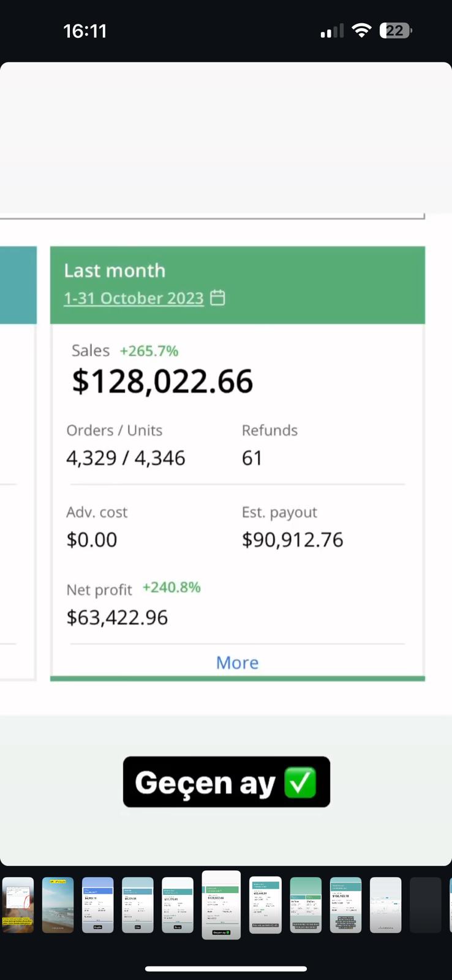Screen dimensions: 452x980
Task: Select the dark last story thumbnail
Action: (x=425, y=905)
